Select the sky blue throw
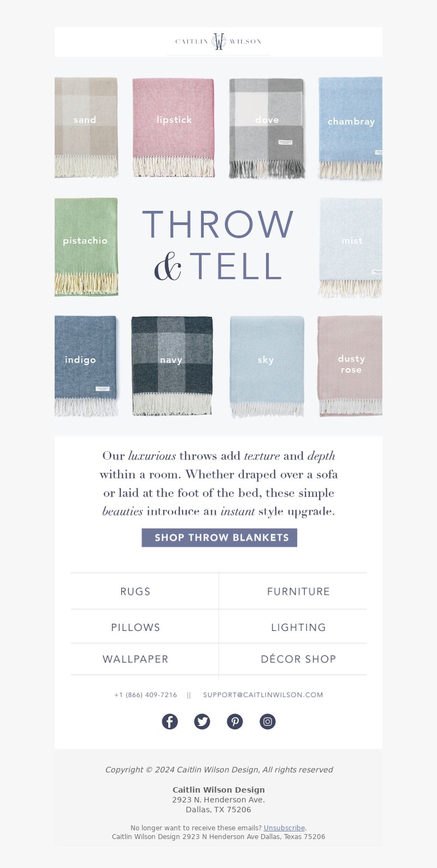This screenshot has height=868, width=437. tap(267, 366)
